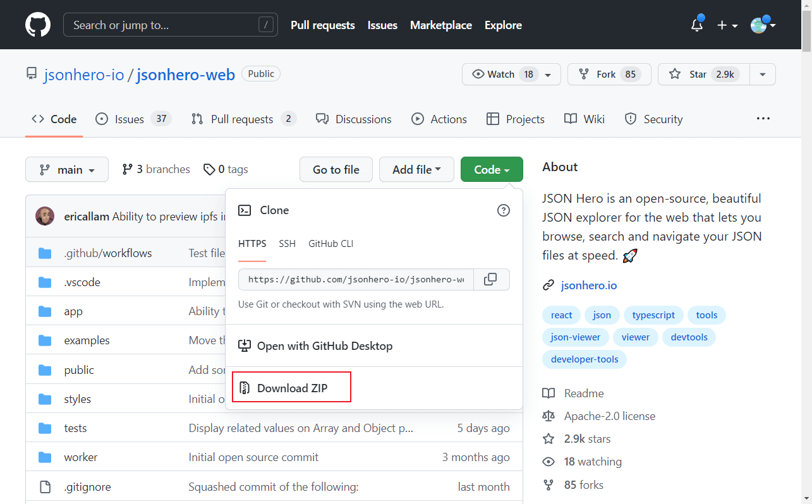Open the notifications bell
Image resolution: width=812 pixels, height=504 pixels.
click(x=697, y=25)
